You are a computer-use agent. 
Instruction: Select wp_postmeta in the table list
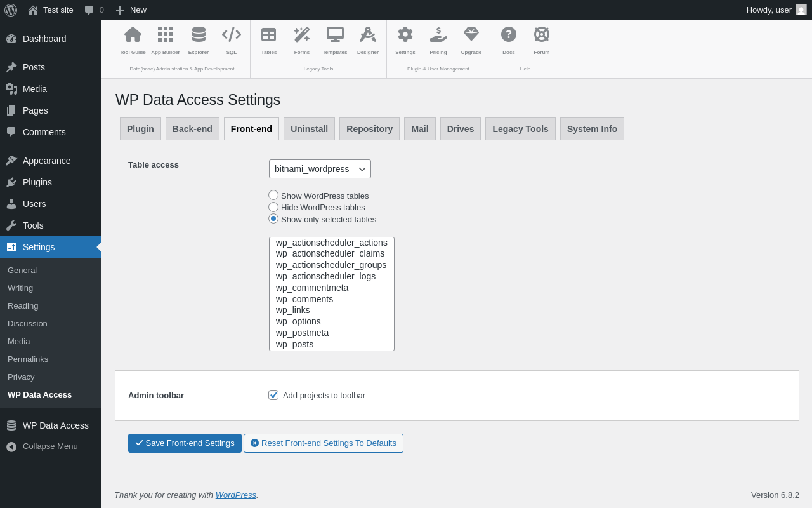pyautogui.click(x=331, y=333)
